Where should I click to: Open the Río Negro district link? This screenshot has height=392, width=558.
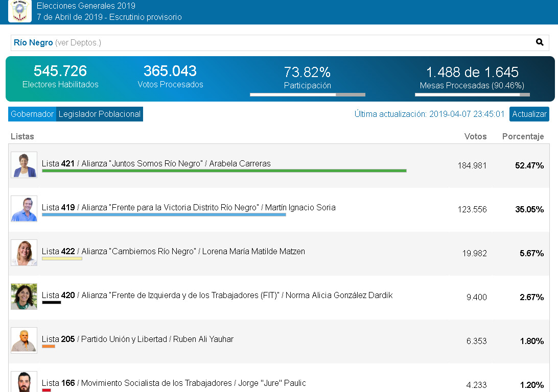coord(33,43)
